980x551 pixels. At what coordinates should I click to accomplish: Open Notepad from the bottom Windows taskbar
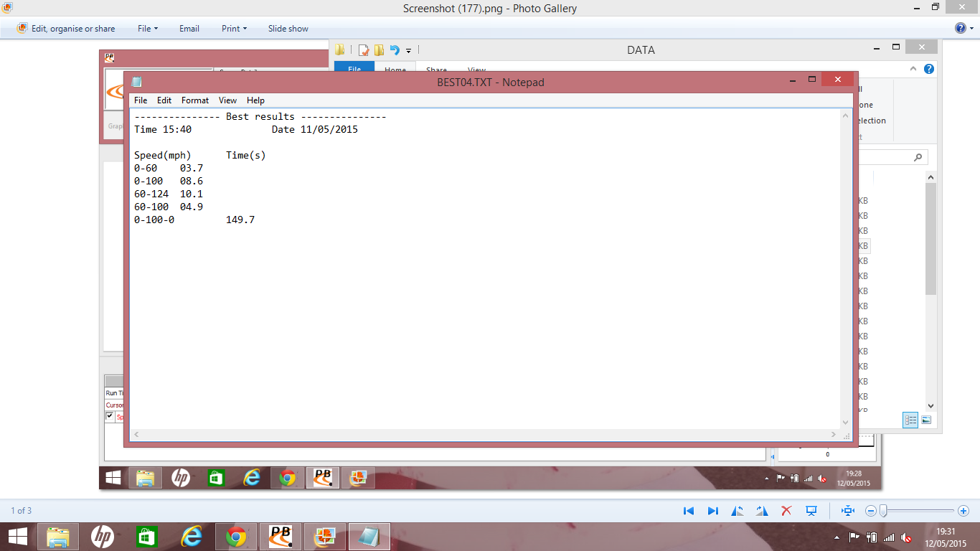pos(369,537)
